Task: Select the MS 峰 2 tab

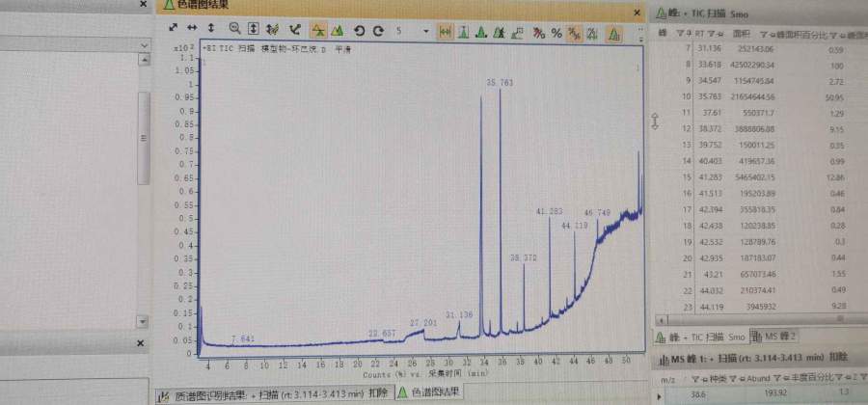Action: pyautogui.click(x=775, y=336)
